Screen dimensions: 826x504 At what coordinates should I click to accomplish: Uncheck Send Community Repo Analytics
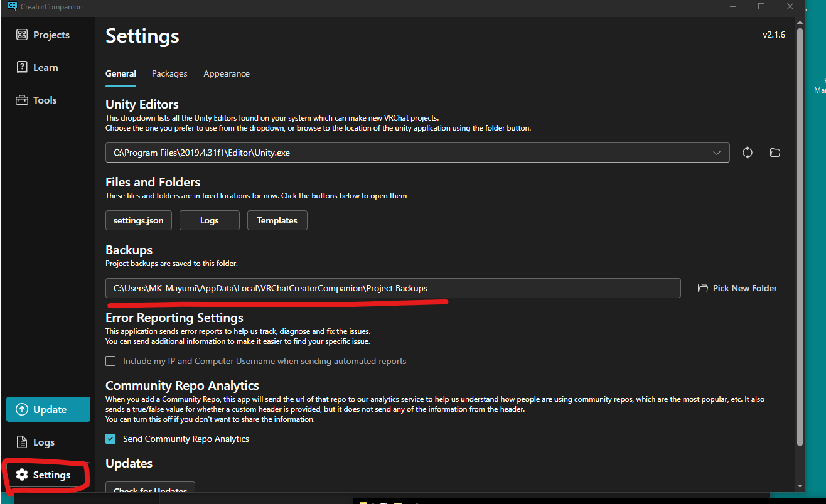coord(111,439)
